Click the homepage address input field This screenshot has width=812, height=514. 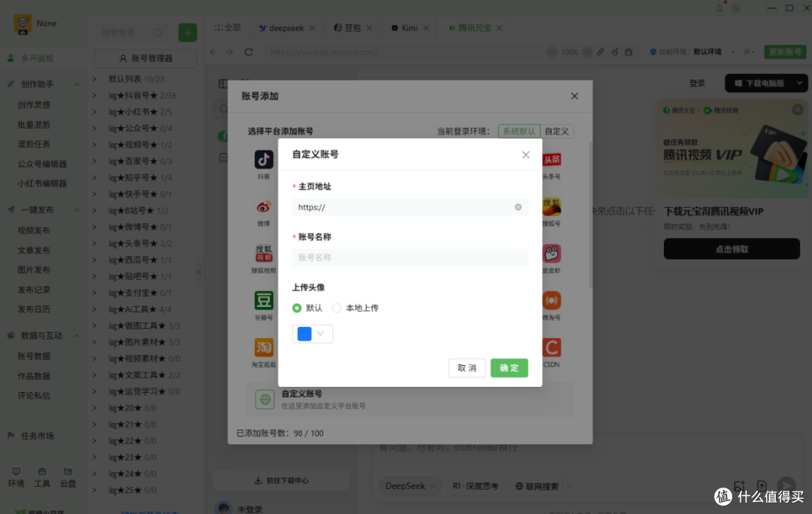coord(411,207)
